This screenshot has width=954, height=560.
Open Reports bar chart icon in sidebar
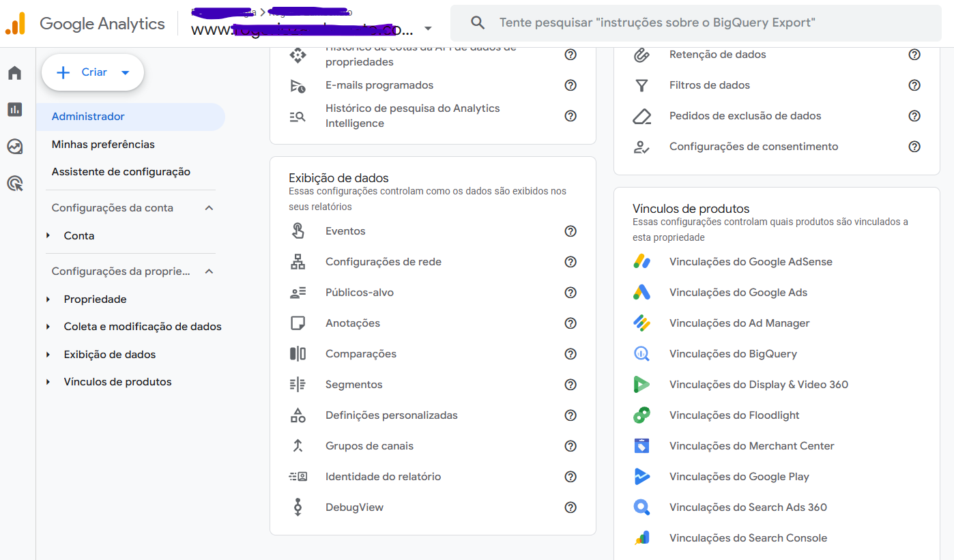(15, 109)
